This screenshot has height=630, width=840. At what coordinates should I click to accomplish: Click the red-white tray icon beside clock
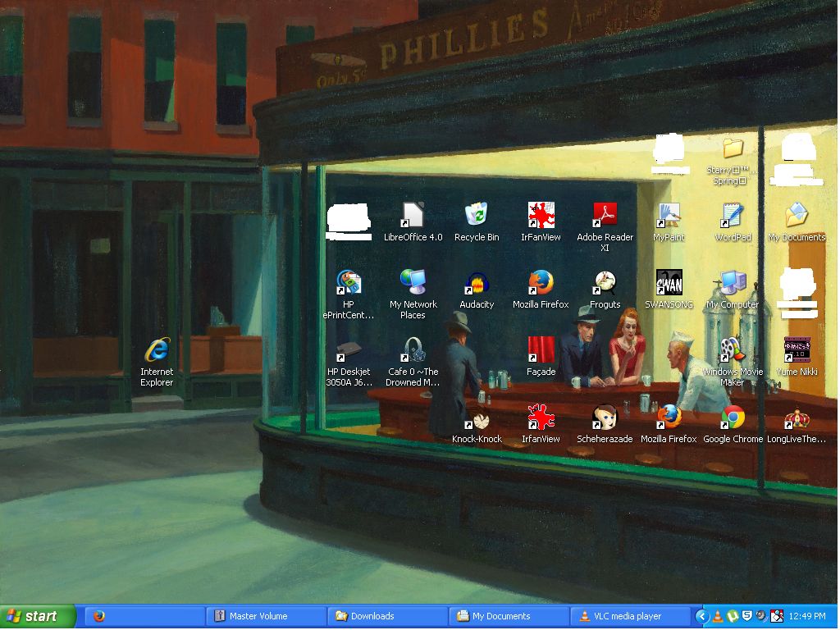click(776, 617)
